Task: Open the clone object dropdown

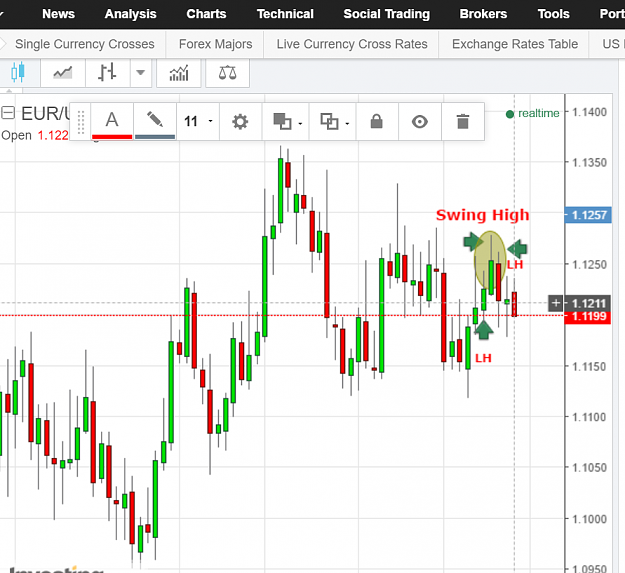Action: (333, 121)
